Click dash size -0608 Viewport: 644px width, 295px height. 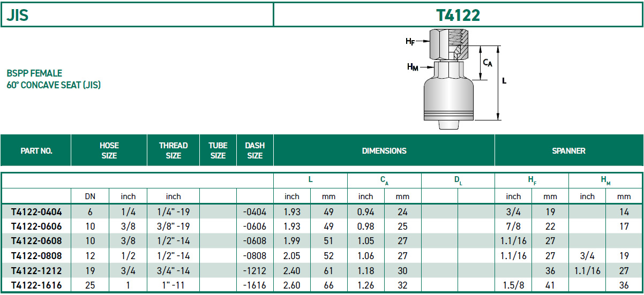[254, 241]
